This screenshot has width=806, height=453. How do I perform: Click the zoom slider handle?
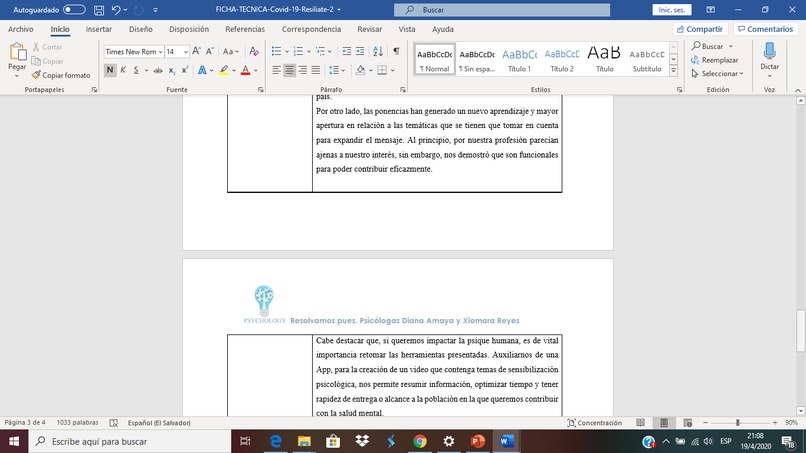(738, 423)
